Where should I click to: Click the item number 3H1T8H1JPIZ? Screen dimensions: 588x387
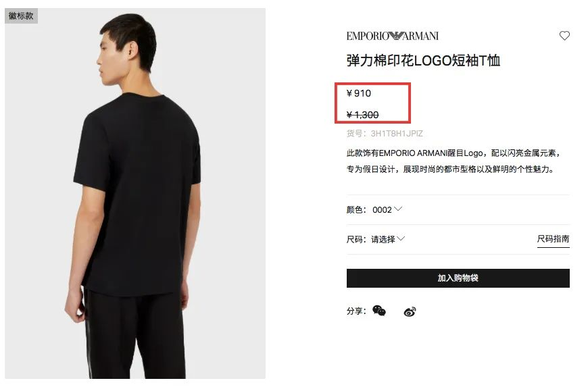[397, 133]
